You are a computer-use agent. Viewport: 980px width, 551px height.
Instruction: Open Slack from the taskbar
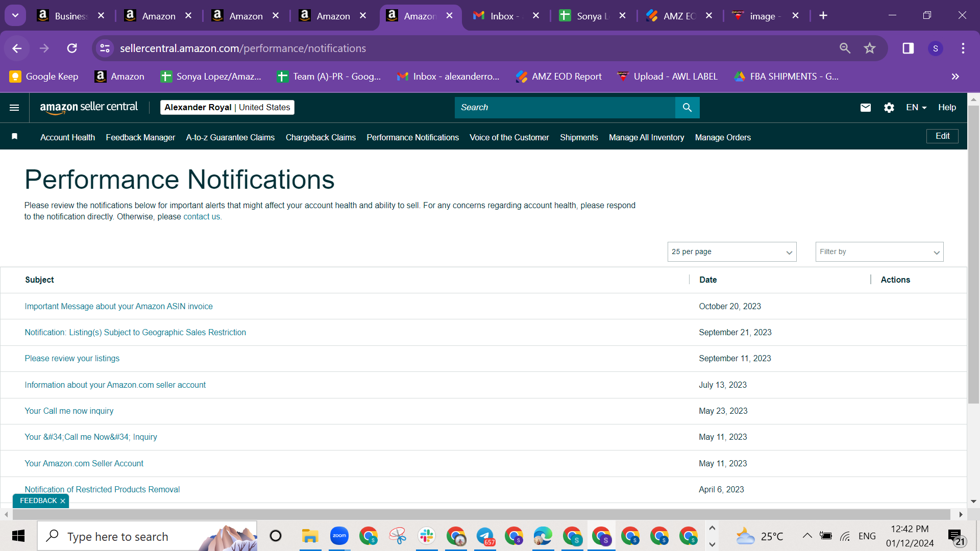click(427, 536)
